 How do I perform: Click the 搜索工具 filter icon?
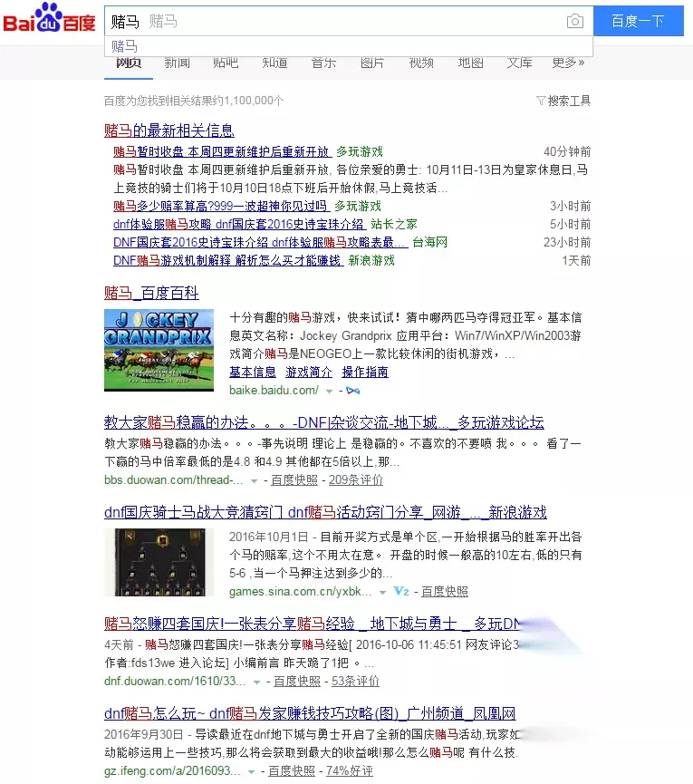(x=540, y=101)
